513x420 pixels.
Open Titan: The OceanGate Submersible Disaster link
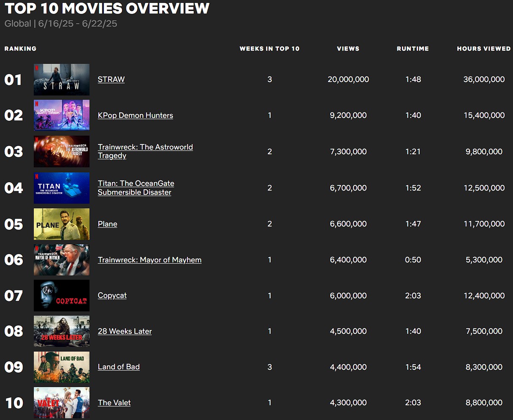point(136,188)
